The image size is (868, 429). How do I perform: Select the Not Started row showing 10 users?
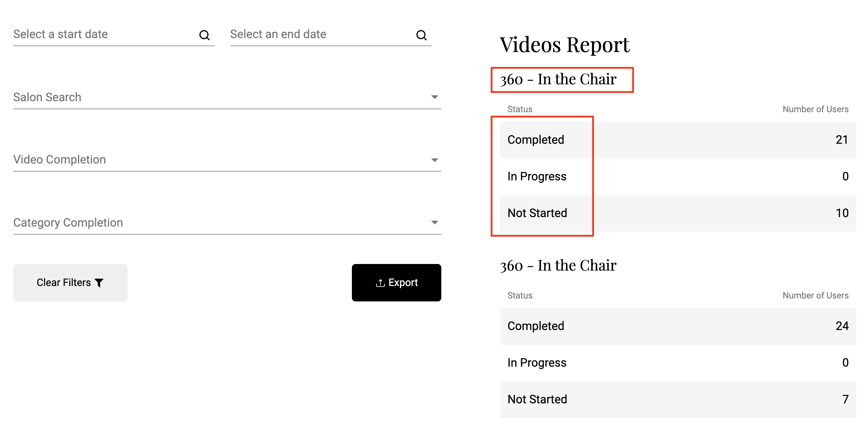[x=677, y=213]
